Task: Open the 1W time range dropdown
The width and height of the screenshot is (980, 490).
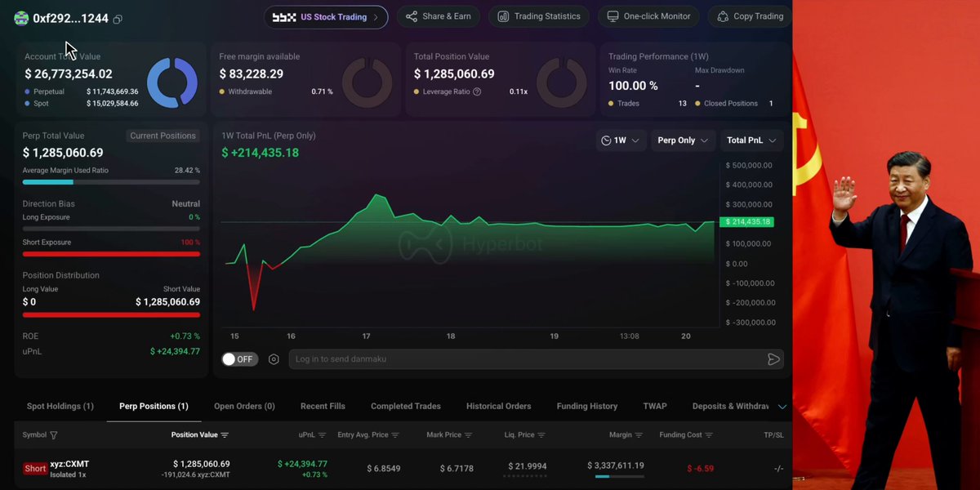Action: click(x=621, y=140)
